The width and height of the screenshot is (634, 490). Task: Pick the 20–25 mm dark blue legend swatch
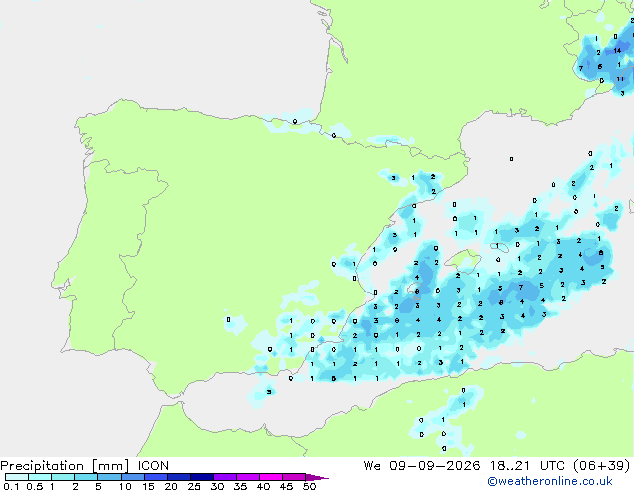coord(179,477)
